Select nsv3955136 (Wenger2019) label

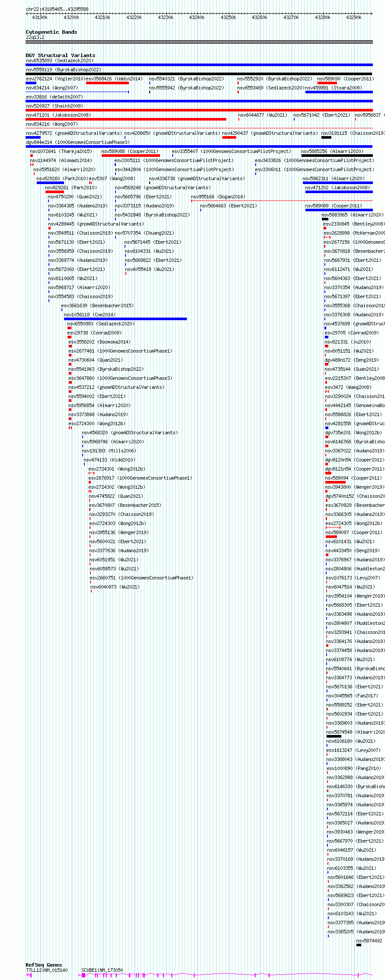(x=119, y=532)
